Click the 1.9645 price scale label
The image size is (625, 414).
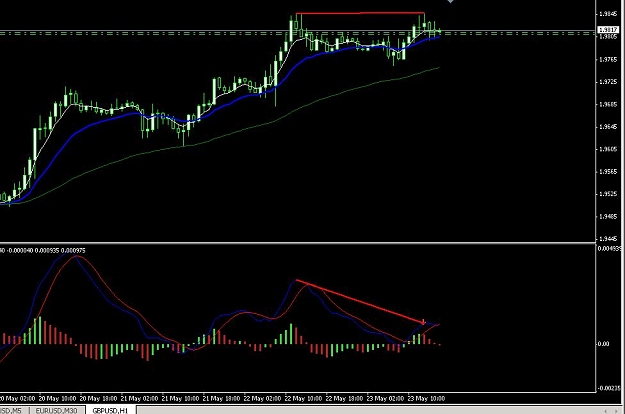(x=608, y=127)
